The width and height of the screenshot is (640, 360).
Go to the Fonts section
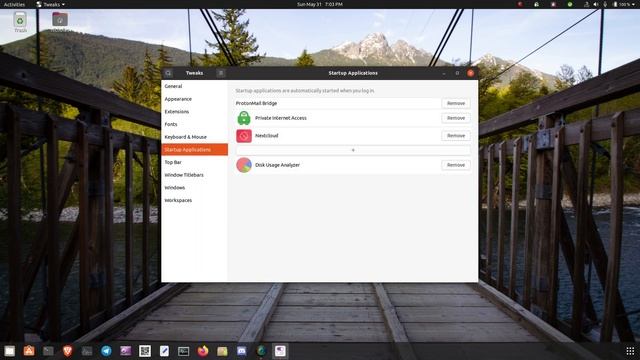click(x=195, y=124)
